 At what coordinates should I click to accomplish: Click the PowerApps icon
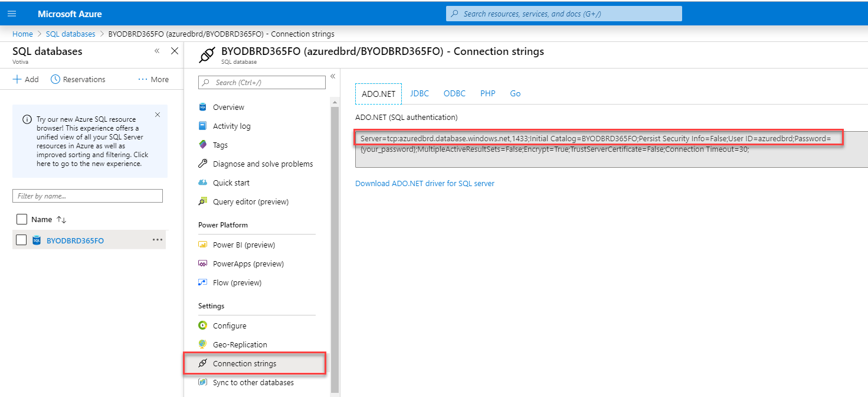[202, 263]
